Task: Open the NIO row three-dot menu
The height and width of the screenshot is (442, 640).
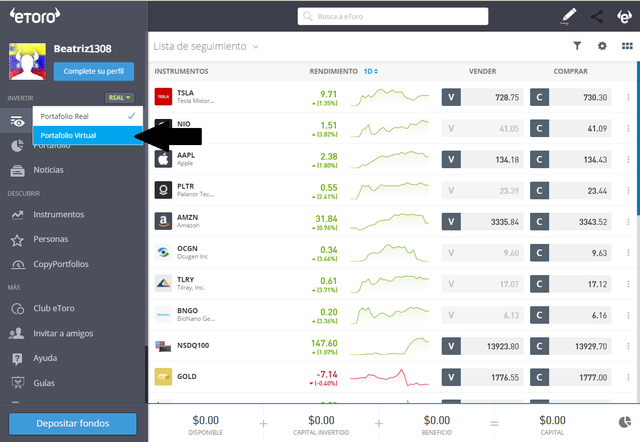Action: tap(628, 128)
